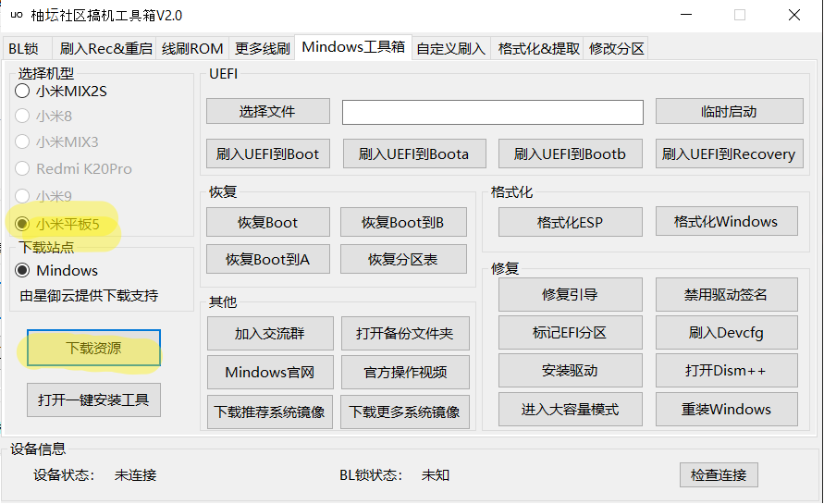Viewport: 824px width, 504px height.
Task: Click the 下载资源 button
Action: pos(93,348)
